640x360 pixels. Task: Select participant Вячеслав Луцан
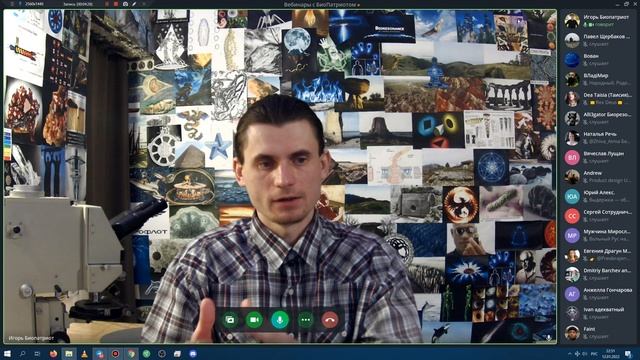click(598, 157)
